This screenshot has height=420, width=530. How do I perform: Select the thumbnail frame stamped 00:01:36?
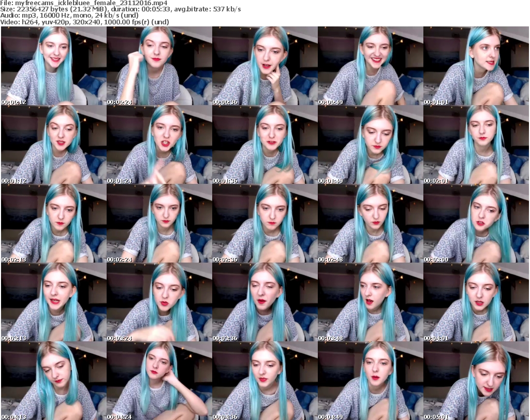[x=265, y=144]
